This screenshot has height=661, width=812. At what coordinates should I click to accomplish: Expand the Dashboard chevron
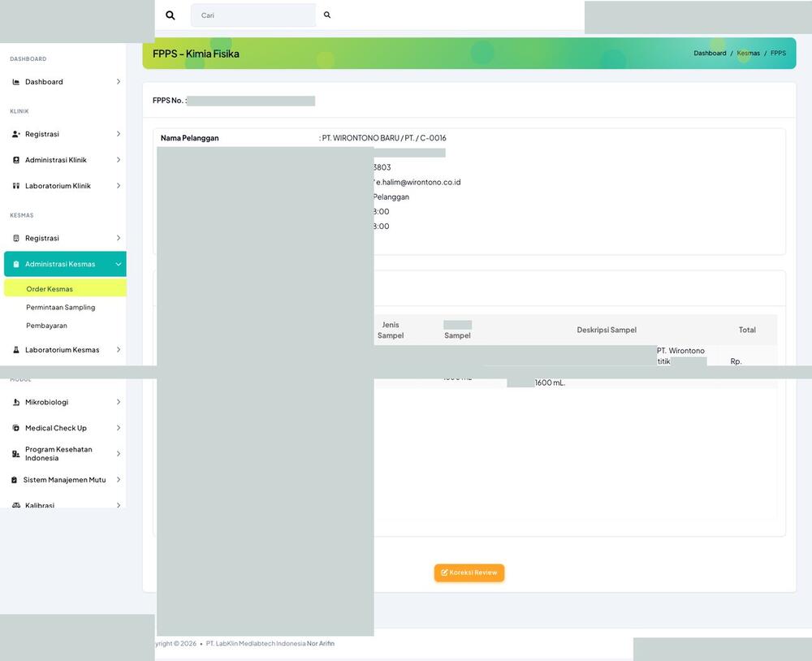[x=118, y=82]
